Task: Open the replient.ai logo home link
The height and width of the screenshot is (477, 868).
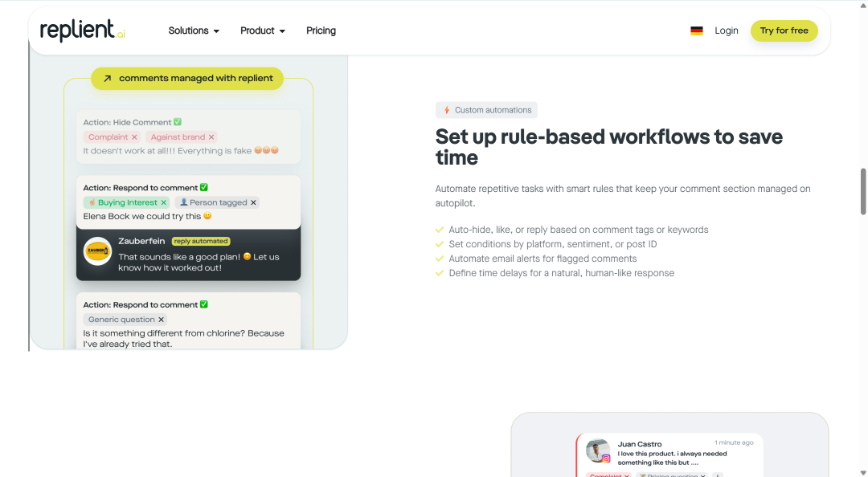Action: pos(83,31)
